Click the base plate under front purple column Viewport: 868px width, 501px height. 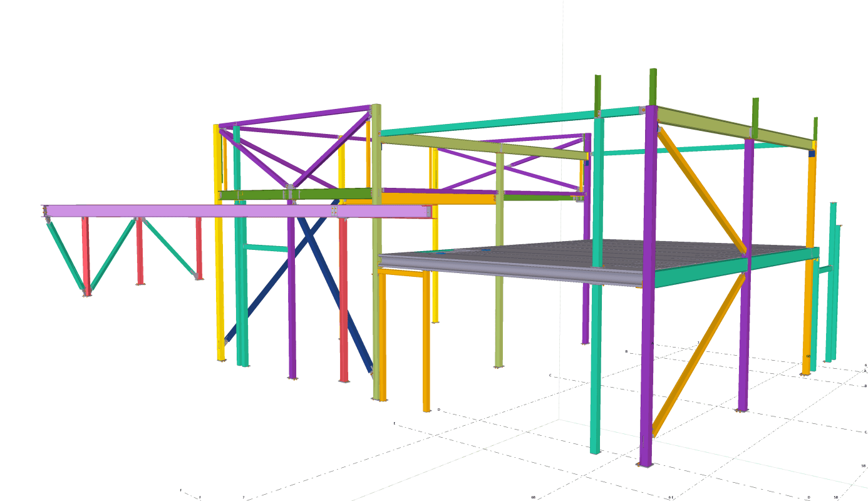pyautogui.click(x=644, y=465)
